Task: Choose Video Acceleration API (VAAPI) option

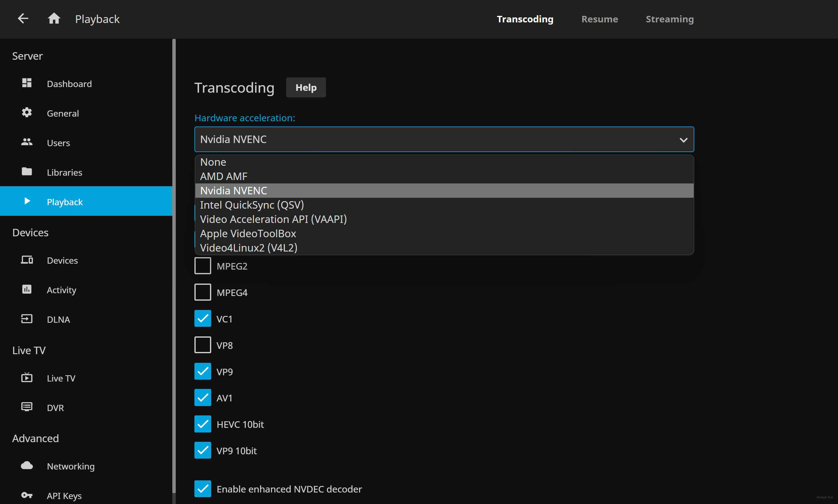Action: tap(273, 220)
